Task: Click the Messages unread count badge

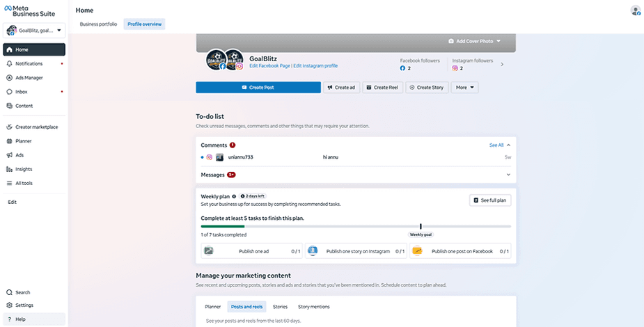Action: coord(232,175)
